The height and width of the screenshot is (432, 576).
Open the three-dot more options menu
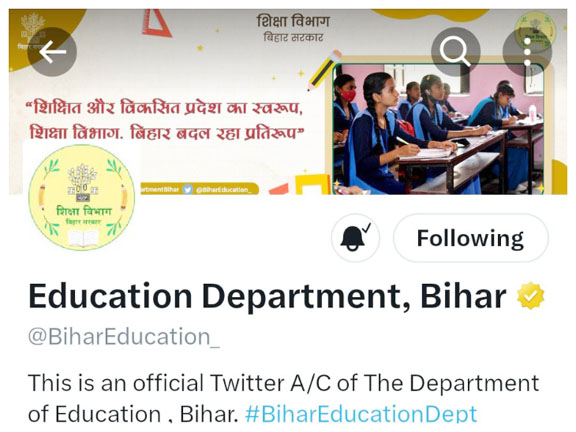click(527, 52)
